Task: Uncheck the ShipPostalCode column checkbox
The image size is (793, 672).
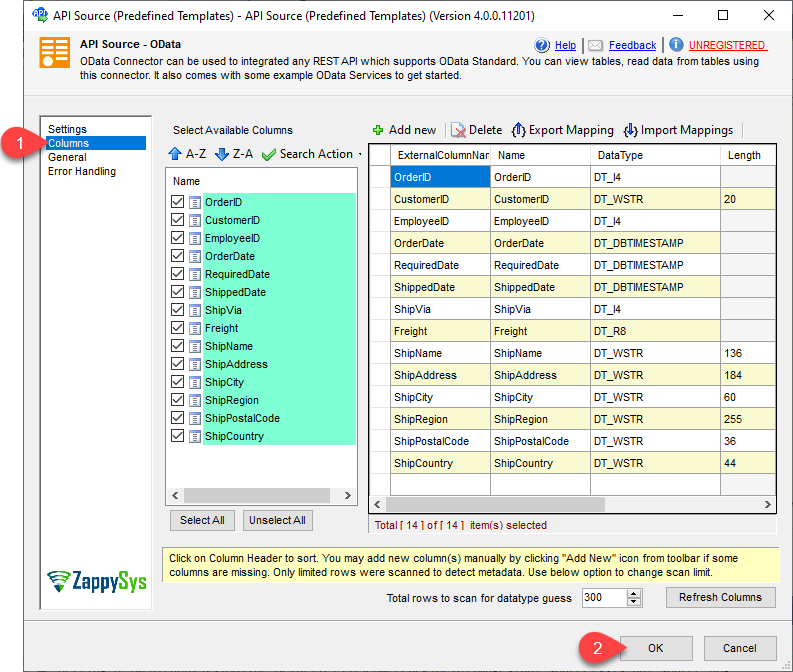Action: [x=178, y=418]
